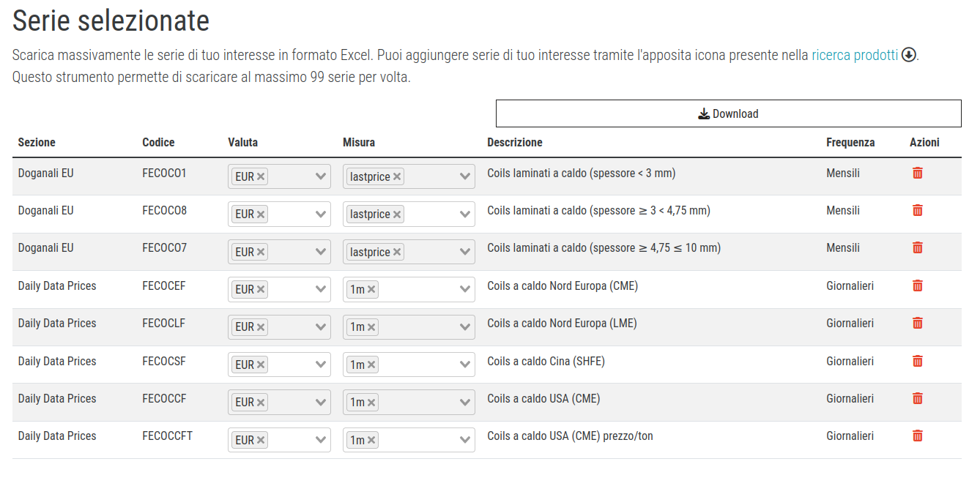Remove EUR tag in FECOCO7 currency field

[x=261, y=252]
